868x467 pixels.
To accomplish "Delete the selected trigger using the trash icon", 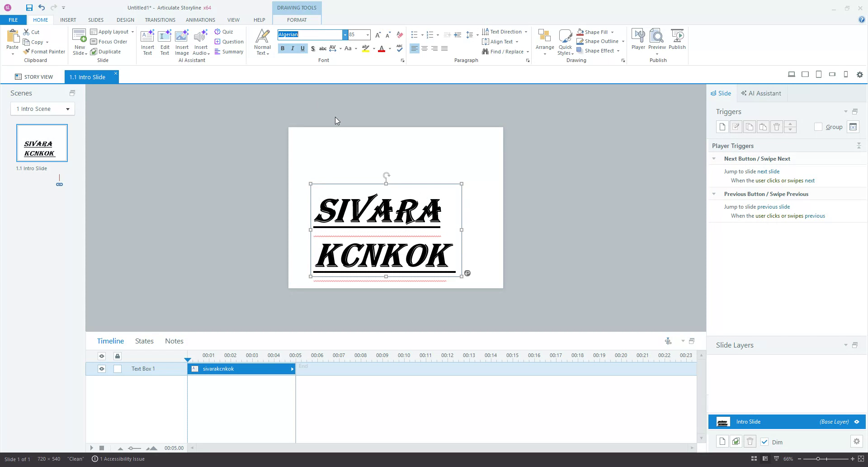I will [x=777, y=127].
